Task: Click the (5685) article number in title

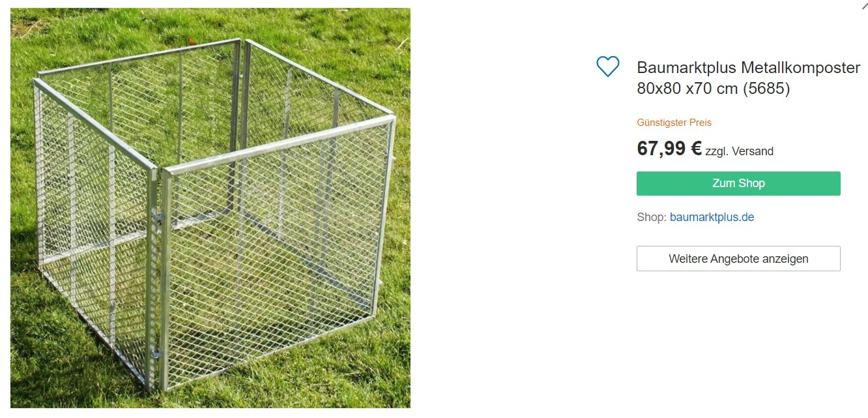Action: point(766,89)
